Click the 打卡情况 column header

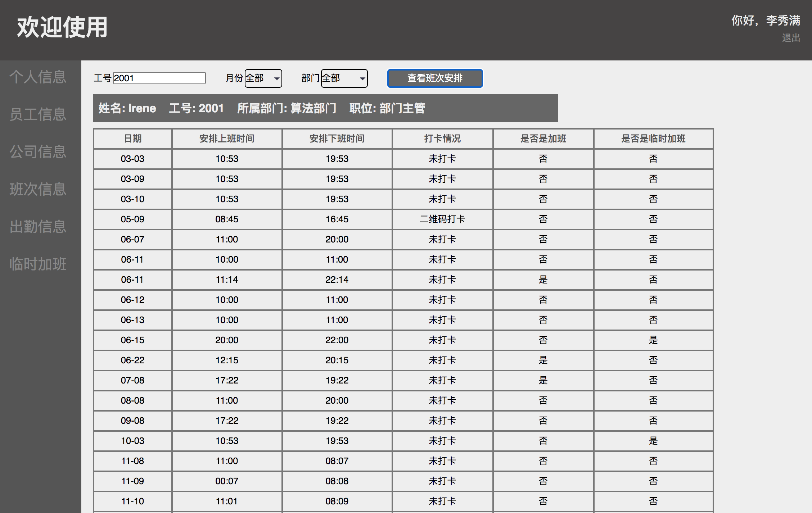tap(442, 139)
